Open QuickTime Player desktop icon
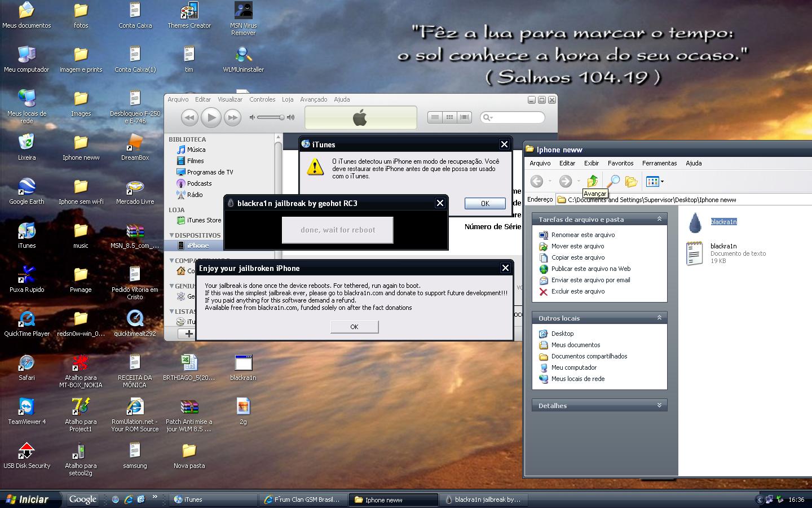The image size is (812, 508). pos(27,323)
